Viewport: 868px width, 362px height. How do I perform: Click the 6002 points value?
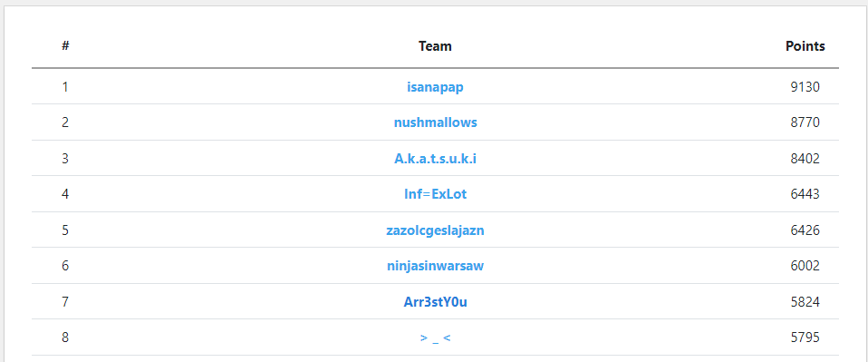tap(805, 266)
